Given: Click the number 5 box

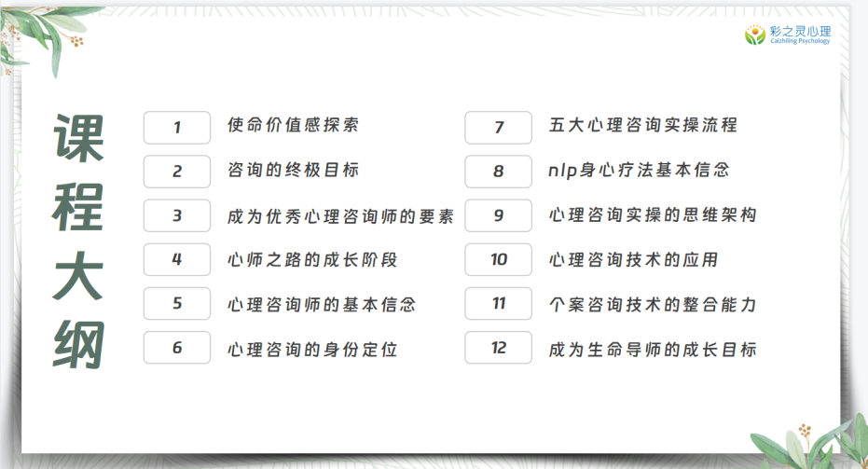Looking at the screenshot, I should (176, 303).
